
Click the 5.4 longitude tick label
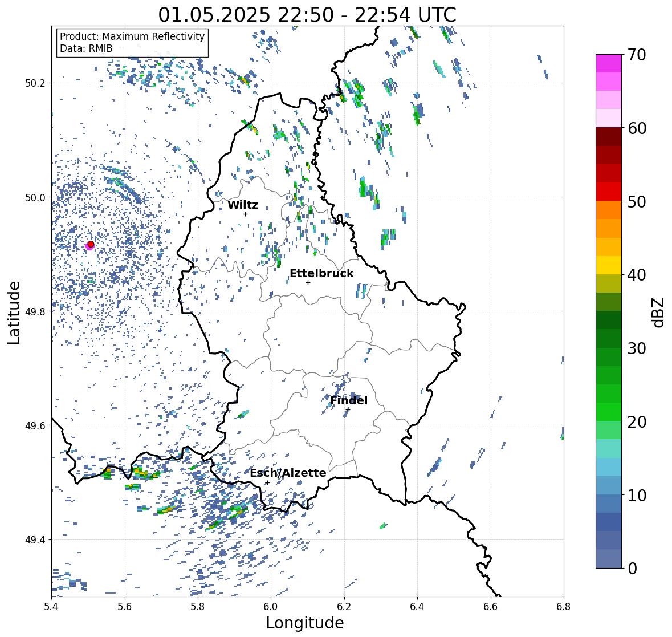[x=51, y=607]
